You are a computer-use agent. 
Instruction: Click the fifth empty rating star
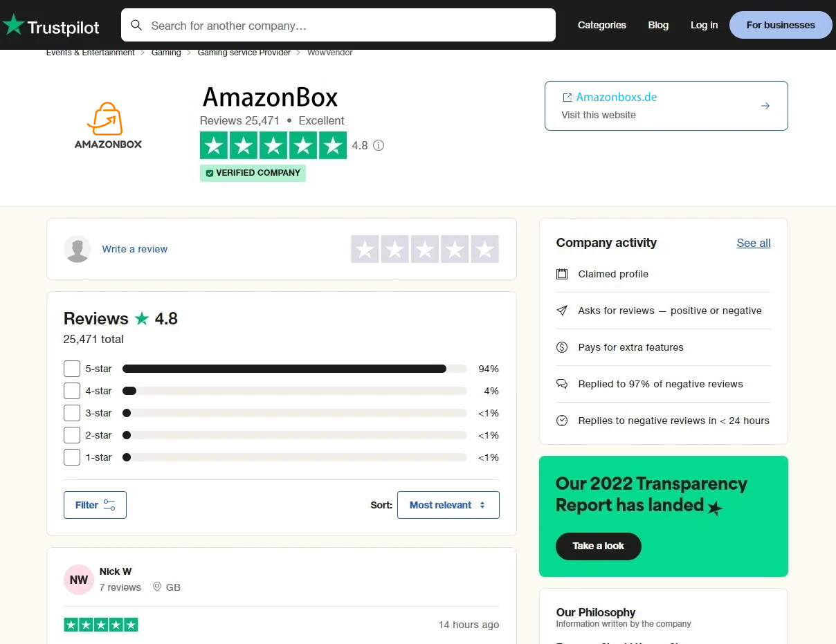484,249
